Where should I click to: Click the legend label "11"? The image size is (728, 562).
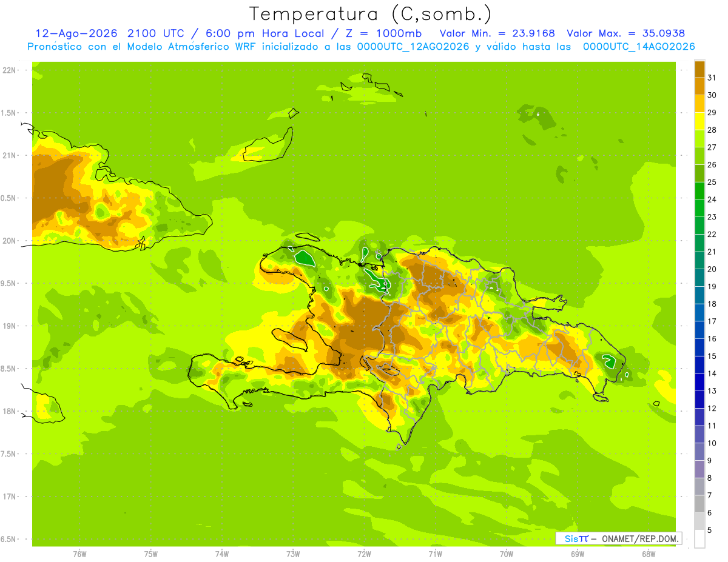(x=712, y=426)
